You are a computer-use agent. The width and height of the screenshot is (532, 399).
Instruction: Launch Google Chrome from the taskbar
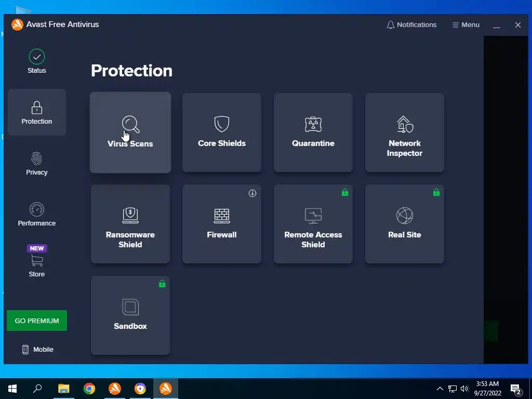tap(89, 389)
